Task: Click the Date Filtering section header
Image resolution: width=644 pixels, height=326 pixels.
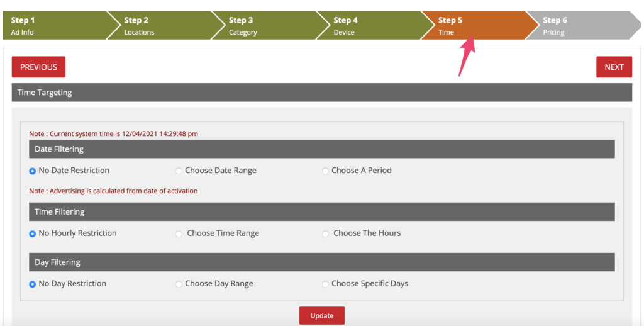Action: point(321,149)
